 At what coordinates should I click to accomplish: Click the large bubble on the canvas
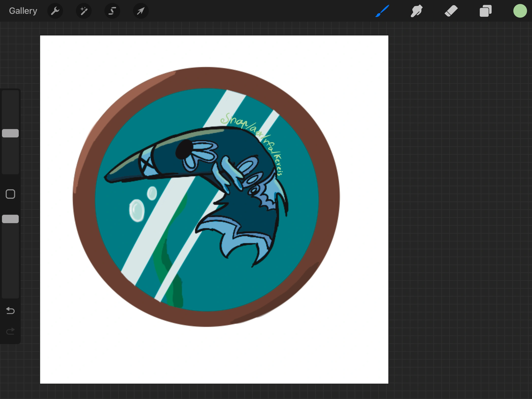pyautogui.click(x=137, y=211)
